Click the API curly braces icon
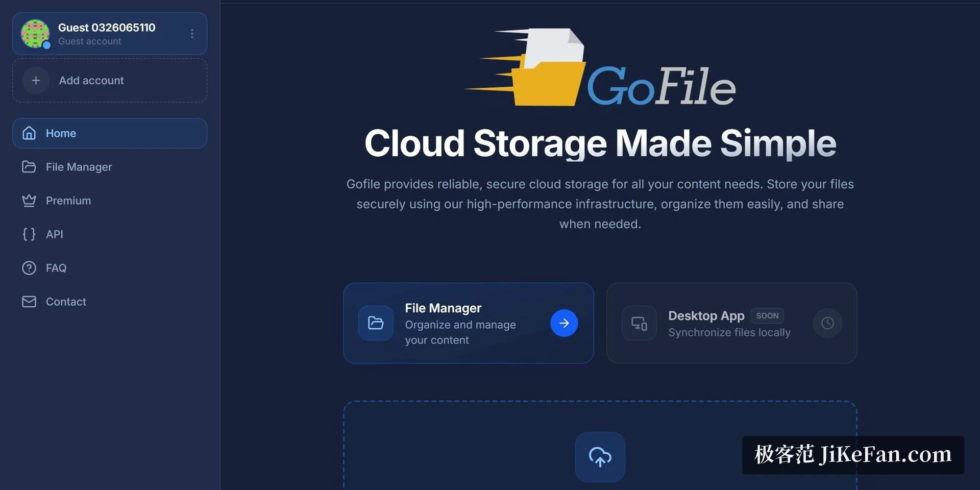This screenshot has height=490, width=980. coord(29,234)
